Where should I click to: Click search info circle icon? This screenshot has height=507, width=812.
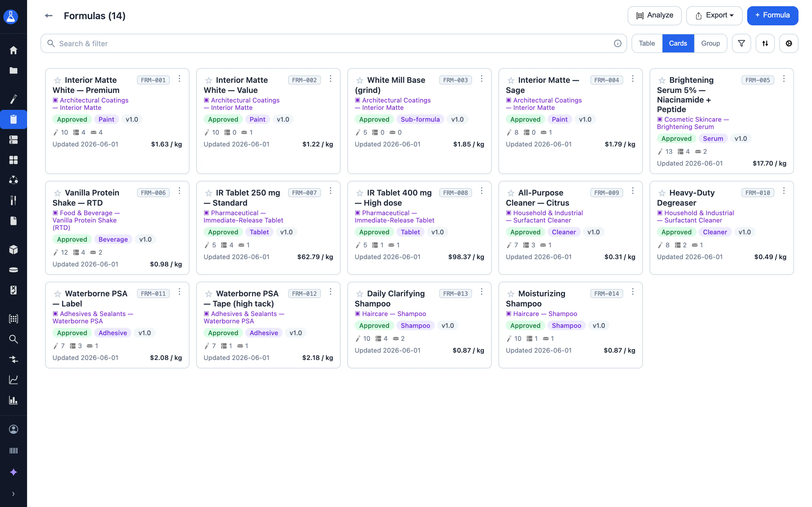[x=617, y=43]
